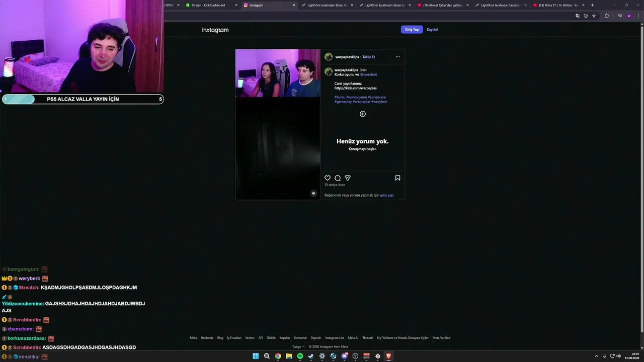Close the Stream - Kick Dashboard tab
Image resolution: width=644 pixels, height=362 pixels.
tap(236, 5)
